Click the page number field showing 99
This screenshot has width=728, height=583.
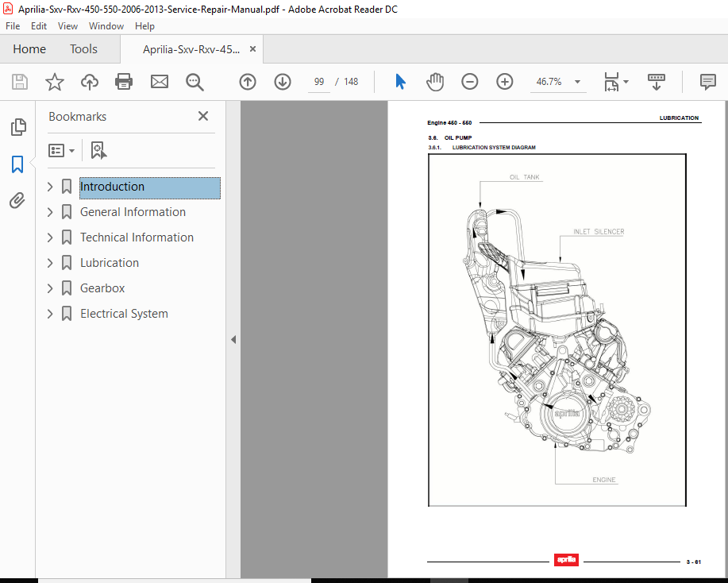click(x=319, y=82)
